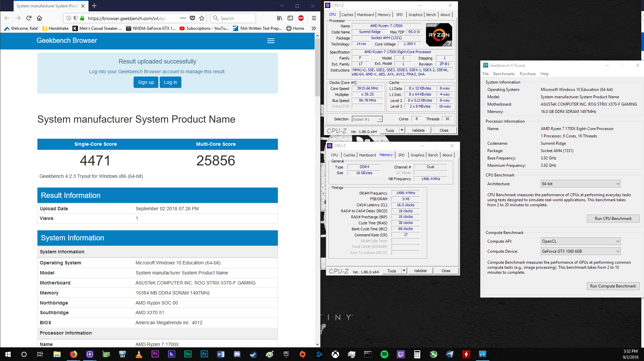The image size is (644, 361).
Task: Open Geekbench Browser hamburger navigation menu
Action: tap(271, 41)
